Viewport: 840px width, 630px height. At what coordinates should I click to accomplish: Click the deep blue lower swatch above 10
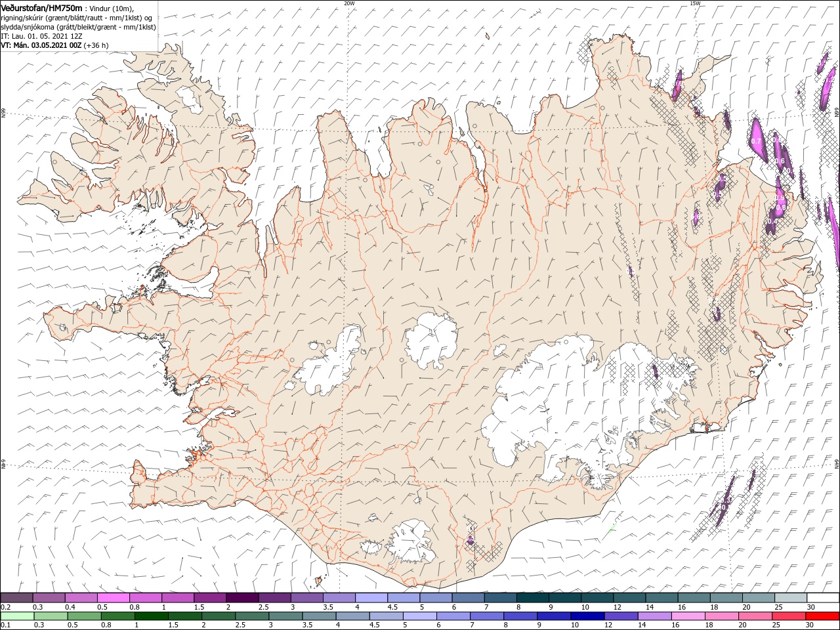tap(587, 616)
